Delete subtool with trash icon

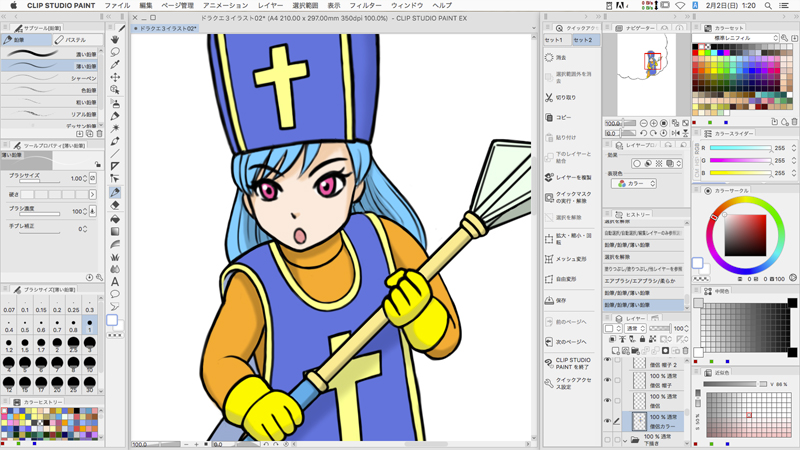point(99,134)
